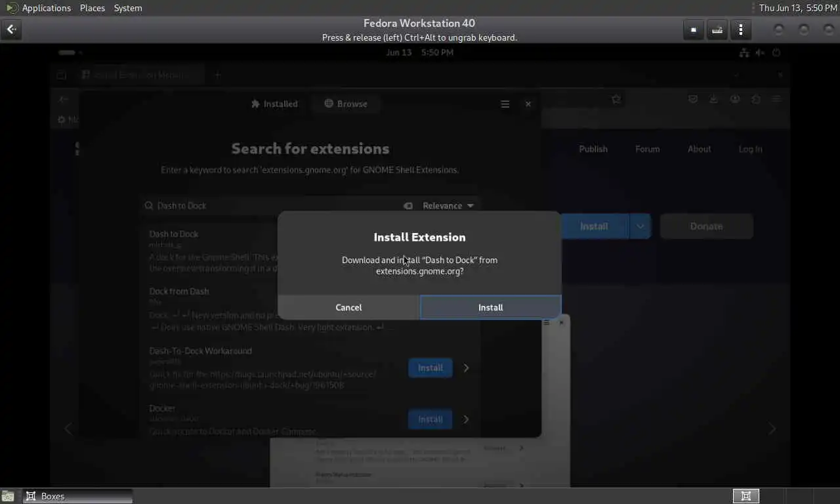Open the Boxes keyboard shortcuts button

(717, 30)
